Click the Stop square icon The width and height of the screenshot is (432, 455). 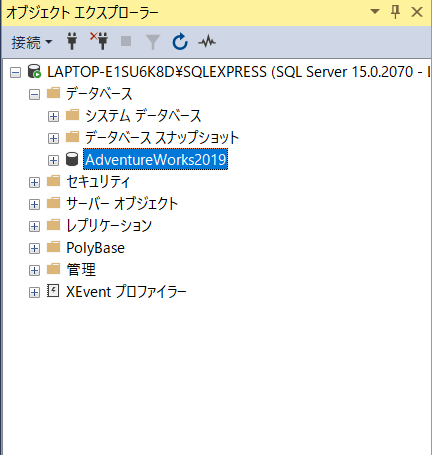pos(126,41)
